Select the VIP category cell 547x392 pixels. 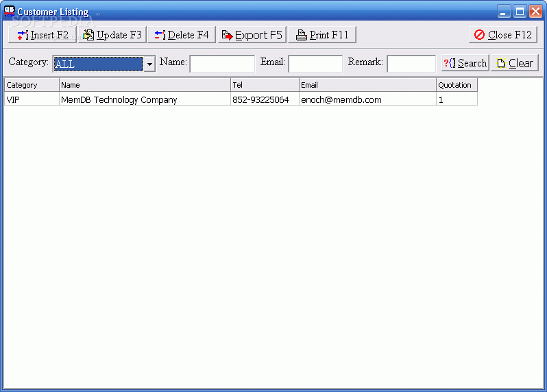(32, 100)
